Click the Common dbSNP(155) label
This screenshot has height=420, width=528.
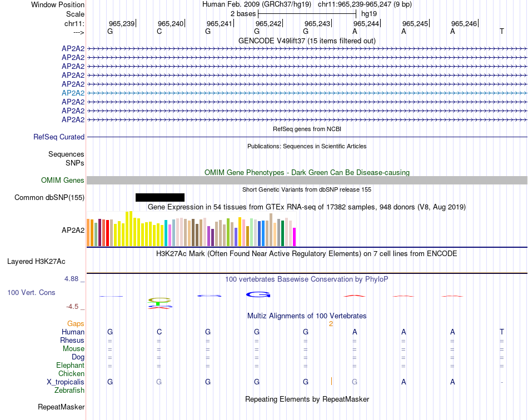coord(49,198)
